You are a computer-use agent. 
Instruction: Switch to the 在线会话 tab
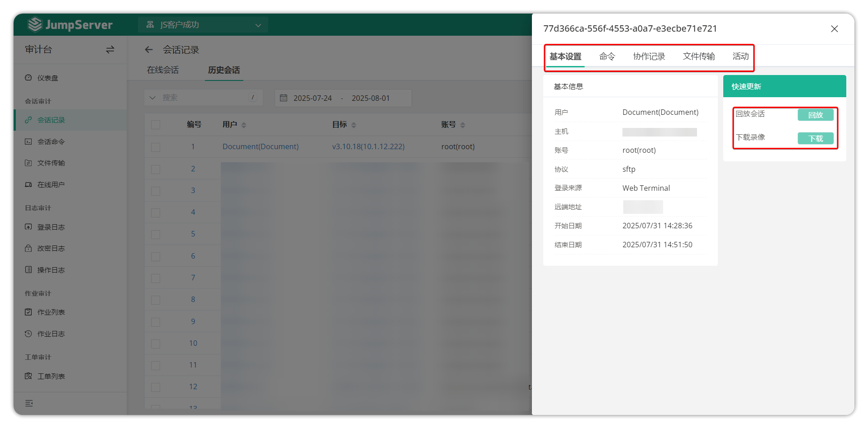coord(163,70)
